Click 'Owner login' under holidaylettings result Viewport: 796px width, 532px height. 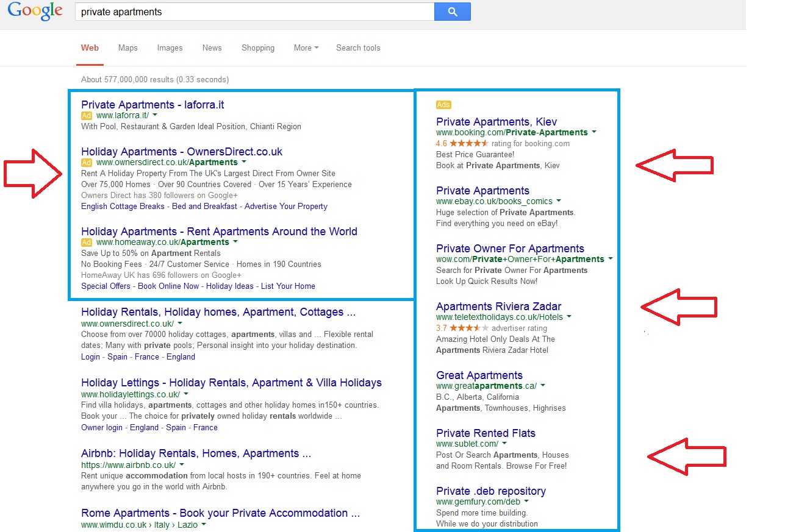pos(102,427)
